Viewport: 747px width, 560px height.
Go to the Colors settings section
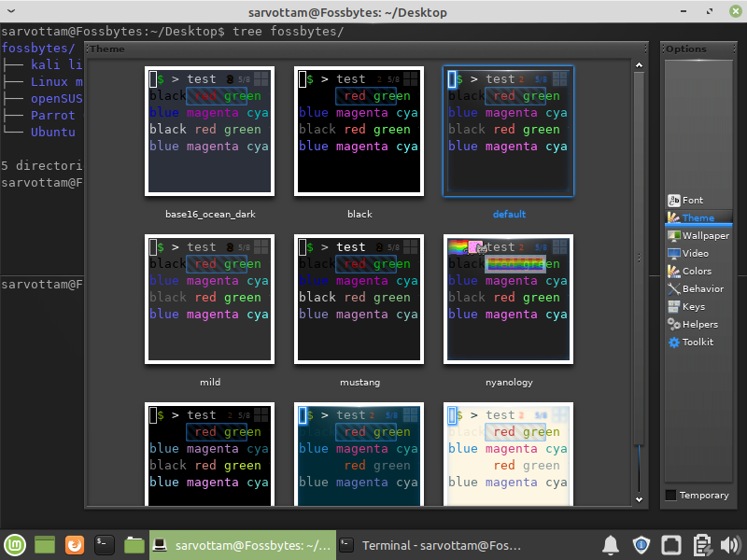[x=697, y=271]
